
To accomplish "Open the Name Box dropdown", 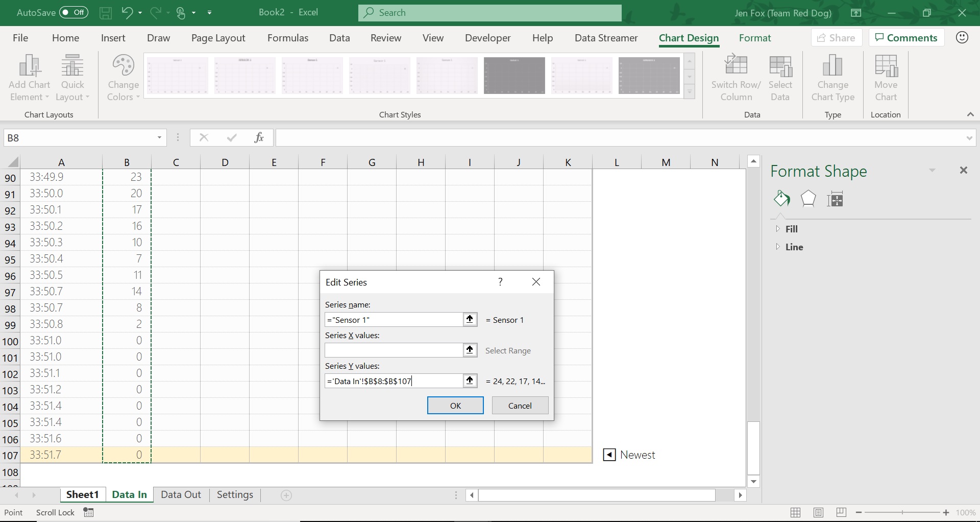I will pos(159,138).
